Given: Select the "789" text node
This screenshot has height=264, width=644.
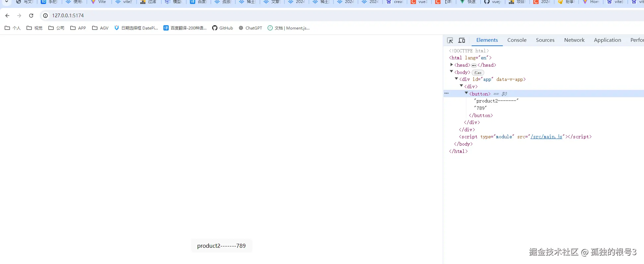Looking at the screenshot, I should 480,108.
